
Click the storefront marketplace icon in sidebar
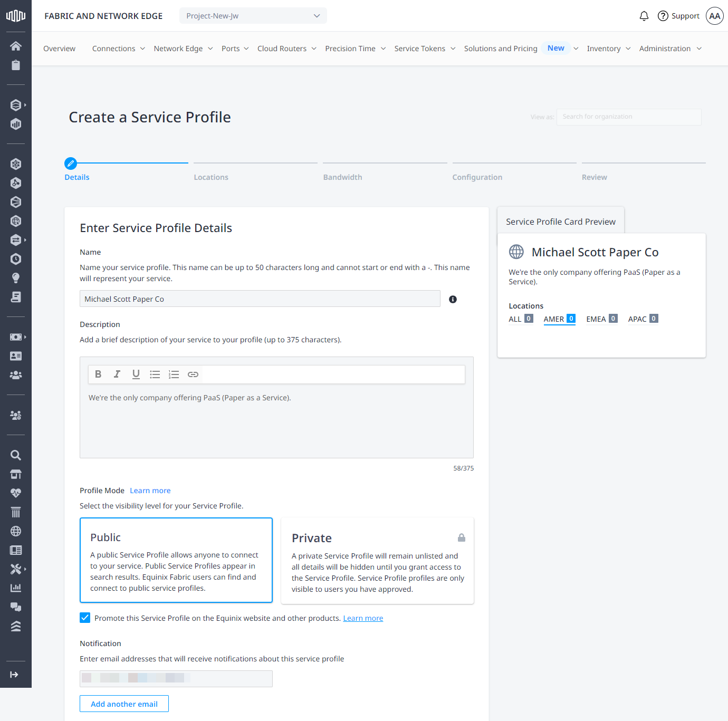[x=16, y=474]
